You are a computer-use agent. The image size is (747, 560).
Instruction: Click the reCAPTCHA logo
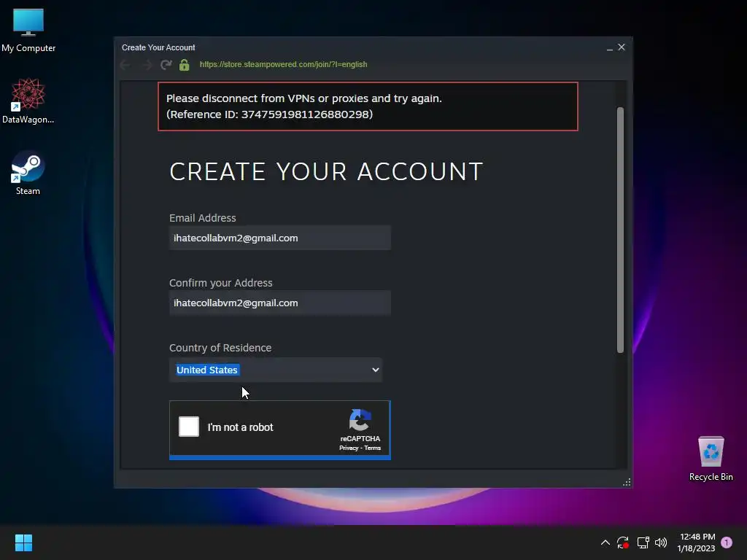point(360,419)
